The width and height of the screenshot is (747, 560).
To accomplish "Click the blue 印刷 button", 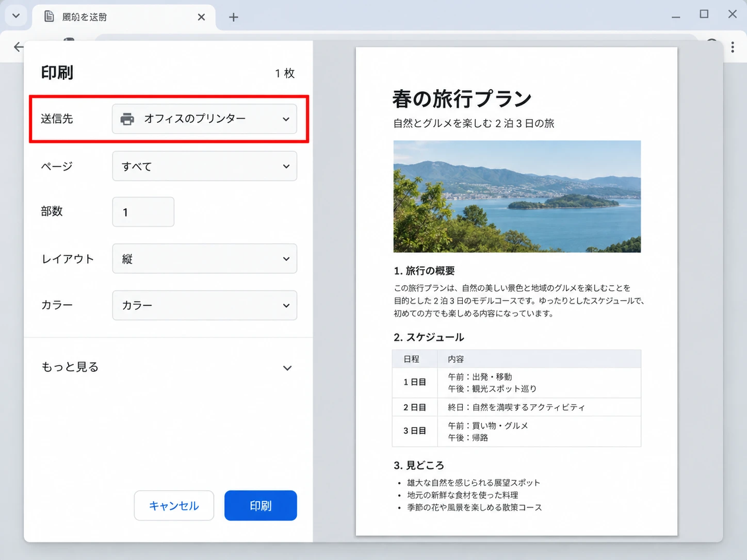I will click(261, 505).
